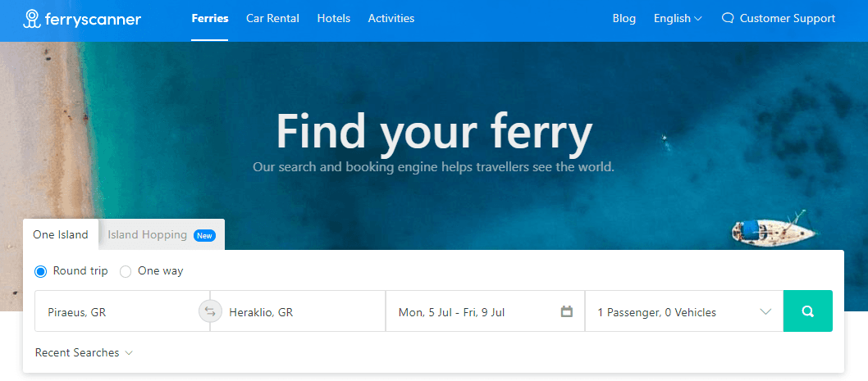868x381 pixels.
Task: Select the Round trip radio button
Action: tap(41, 271)
